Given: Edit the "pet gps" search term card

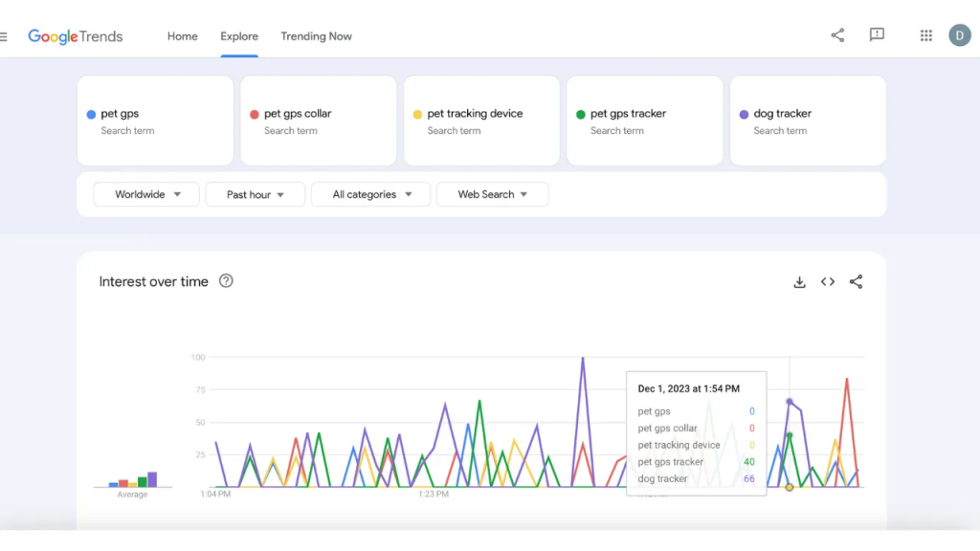Looking at the screenshot, I should pyautogui.click(x=155, y=121).
